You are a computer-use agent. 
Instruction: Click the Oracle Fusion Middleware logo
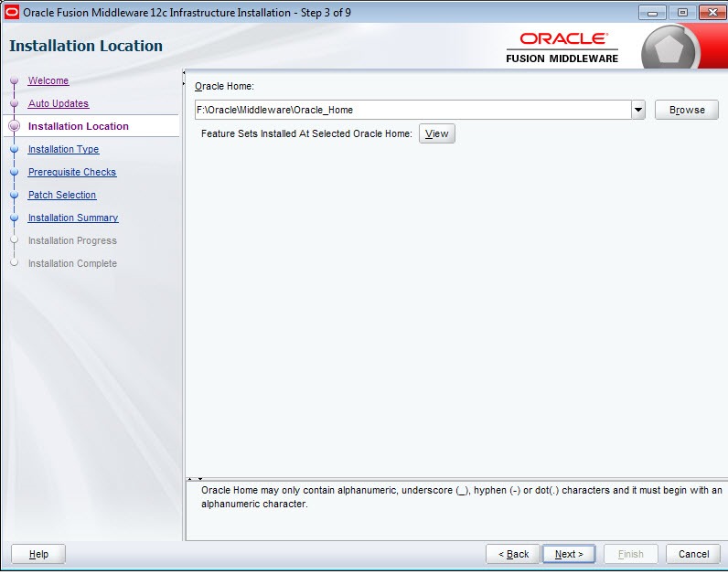tap(562, 48)
